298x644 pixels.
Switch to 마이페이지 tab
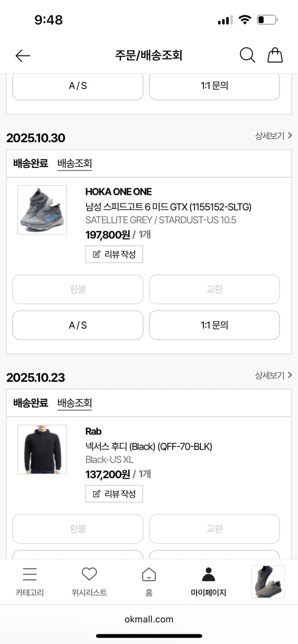pos(208,581)
